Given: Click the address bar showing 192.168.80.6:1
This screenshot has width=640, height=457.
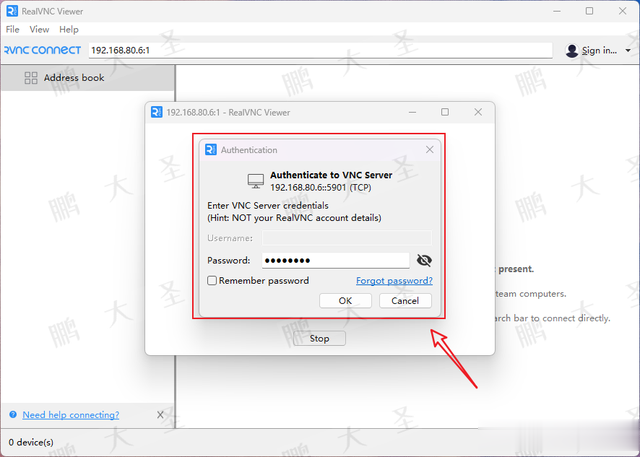Looking at the screenshot, I should click(x=320, y=50).
